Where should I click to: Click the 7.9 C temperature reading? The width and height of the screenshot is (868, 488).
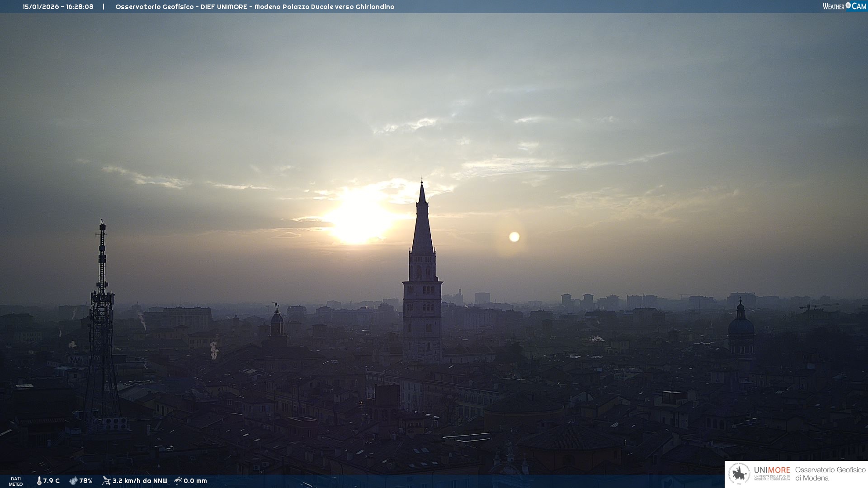[x=52, y=481]
